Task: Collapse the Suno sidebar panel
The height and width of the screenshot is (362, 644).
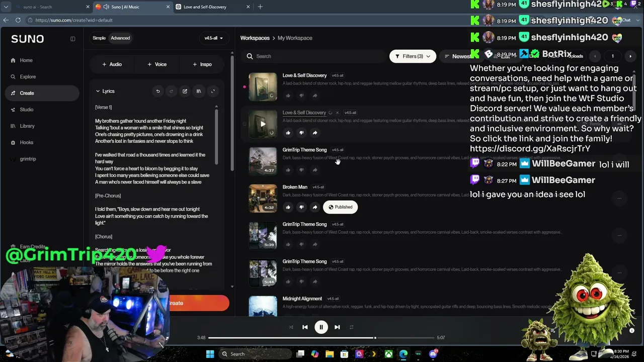Action: 72,39
